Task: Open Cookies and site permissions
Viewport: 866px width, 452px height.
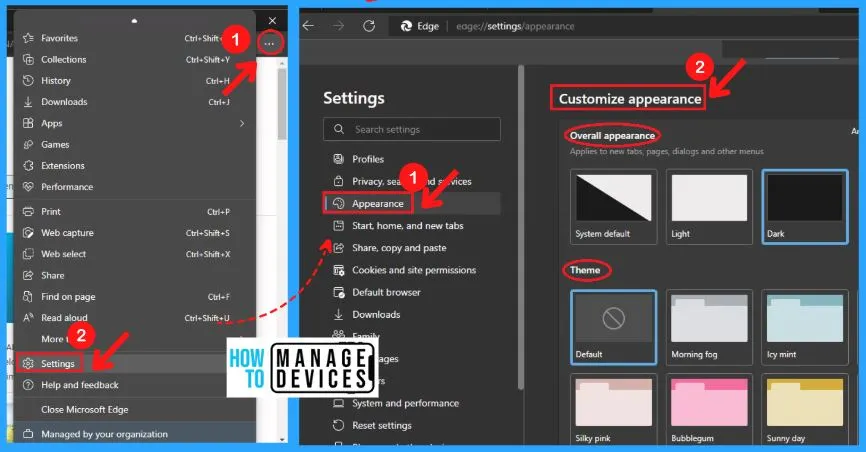Action: click(x=411, y=270)
